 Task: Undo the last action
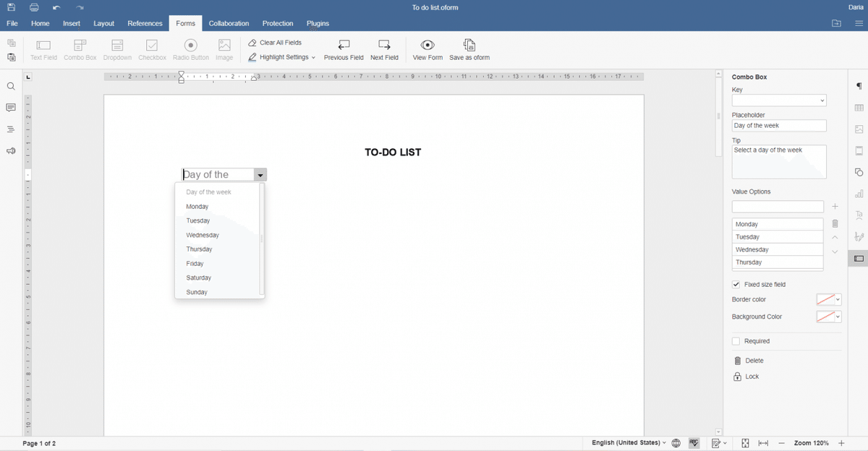(x=56, y=7)
